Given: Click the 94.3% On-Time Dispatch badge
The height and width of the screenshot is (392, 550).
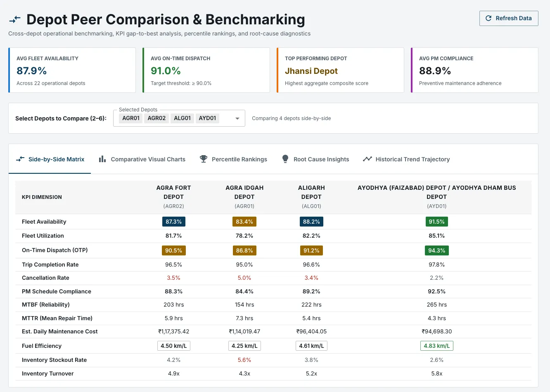Looking at the screenshot, I should click(436, 250).
